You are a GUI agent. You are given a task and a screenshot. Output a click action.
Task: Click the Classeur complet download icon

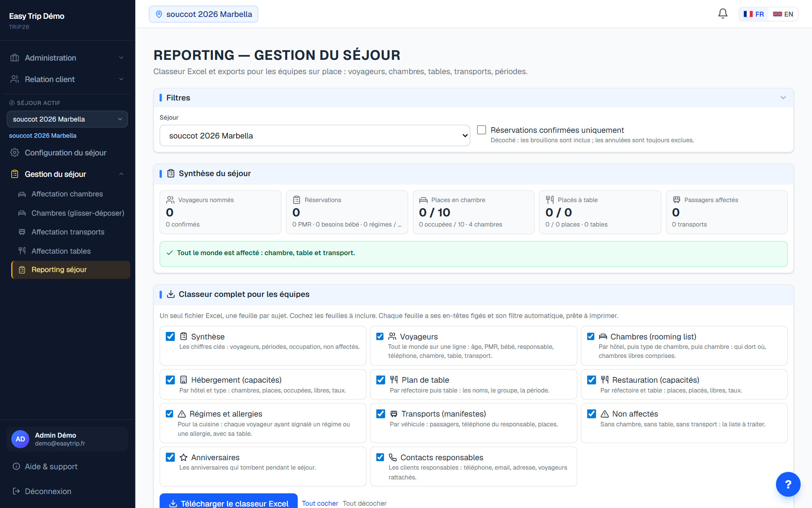click(171, 294)
